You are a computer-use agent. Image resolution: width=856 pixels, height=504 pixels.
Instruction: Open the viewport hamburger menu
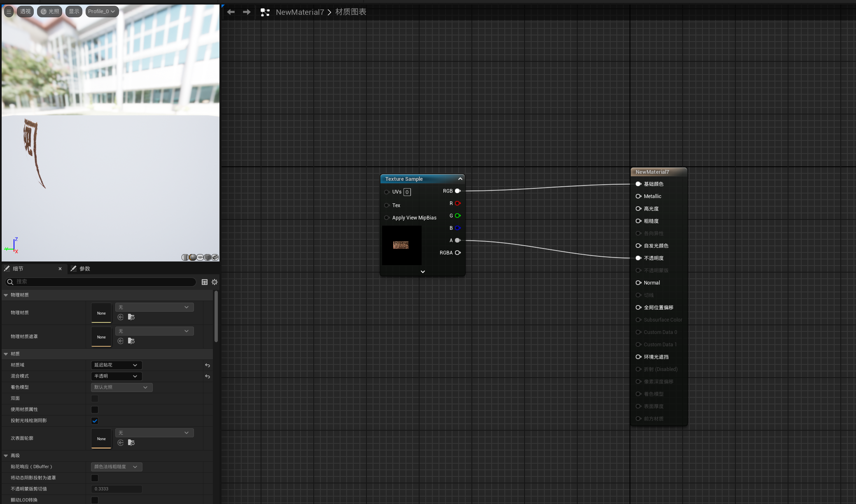[8, 12]
